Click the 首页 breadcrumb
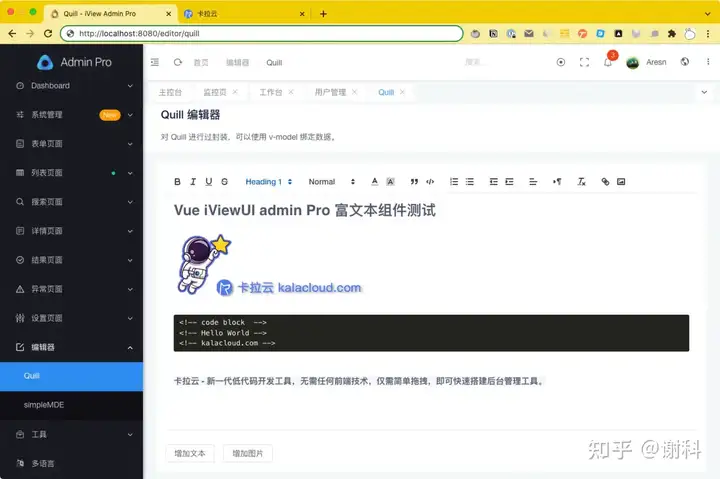 (x=201, y=62)
